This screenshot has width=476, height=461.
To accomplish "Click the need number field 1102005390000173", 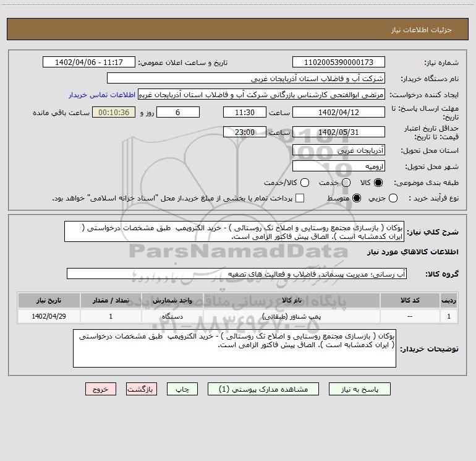I will 339,62.
